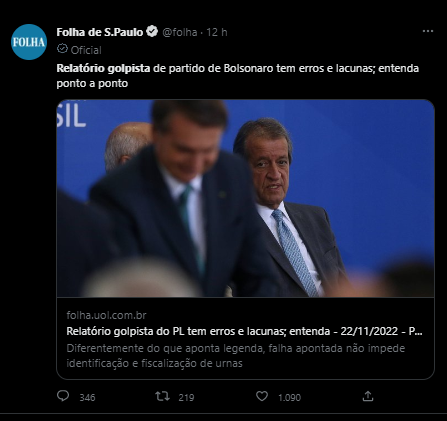Click the folha.uol.com.br domain text
Image resolution: width=447 pixels, height=421 pixels.
pyautogui.click(x=106, y=315)
